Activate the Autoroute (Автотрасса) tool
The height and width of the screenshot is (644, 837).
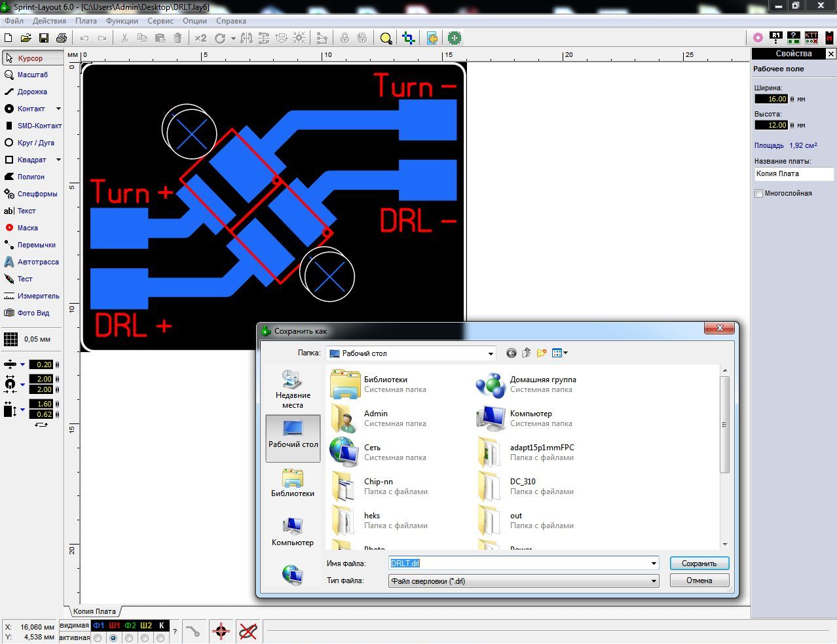[37, 262]
